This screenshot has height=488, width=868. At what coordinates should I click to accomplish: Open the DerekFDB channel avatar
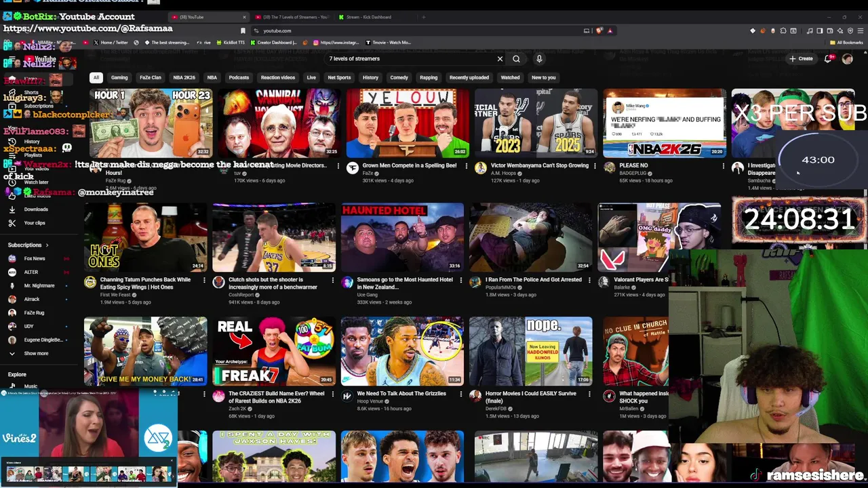[x=475, y=396]
